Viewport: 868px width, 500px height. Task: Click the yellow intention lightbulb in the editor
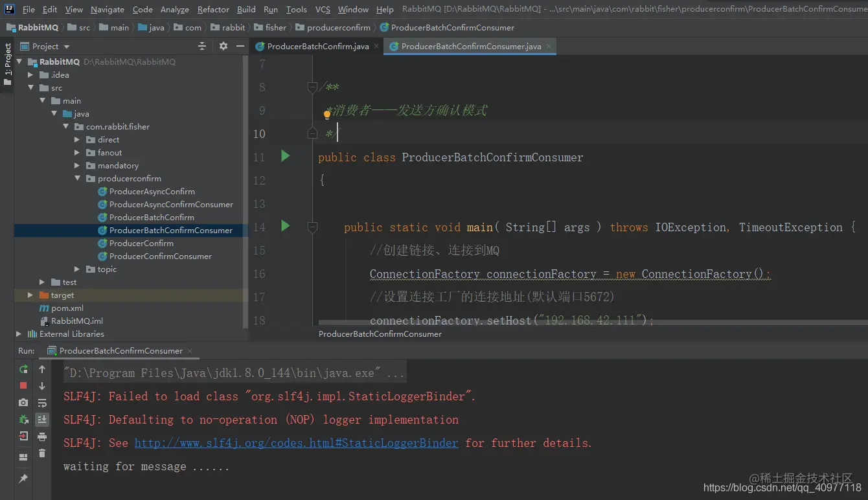click(x=327, y=115)
